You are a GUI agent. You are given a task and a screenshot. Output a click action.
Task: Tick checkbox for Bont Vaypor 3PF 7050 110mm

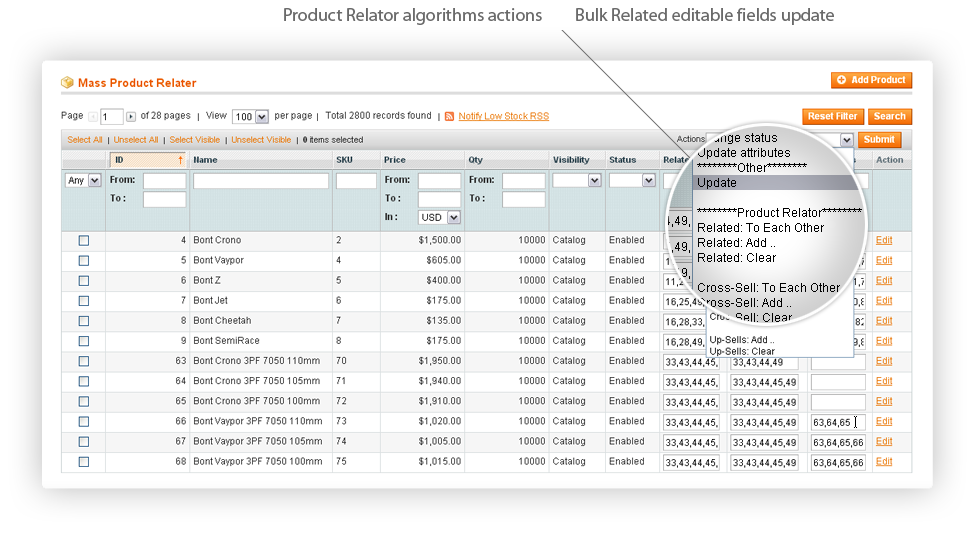pos(84,422)
